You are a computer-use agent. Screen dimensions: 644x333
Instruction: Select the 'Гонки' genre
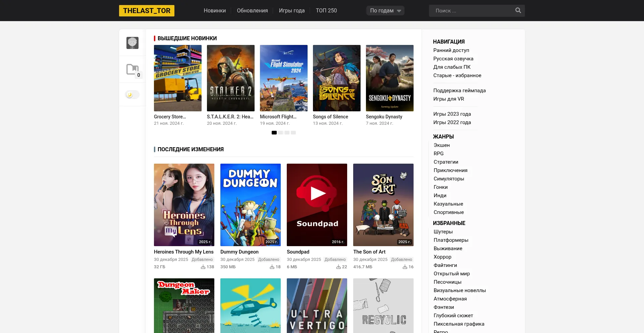[x=441, y=187]
